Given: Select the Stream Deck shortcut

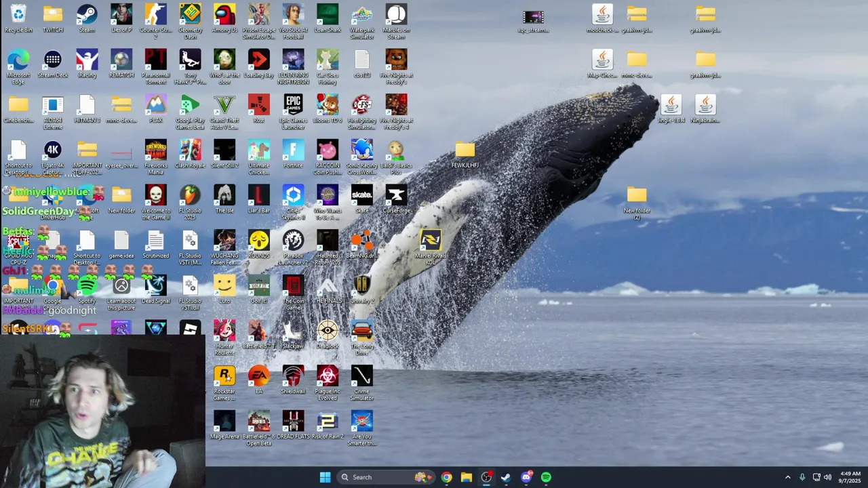Looking at the screenshot, I should coord(53,64).
